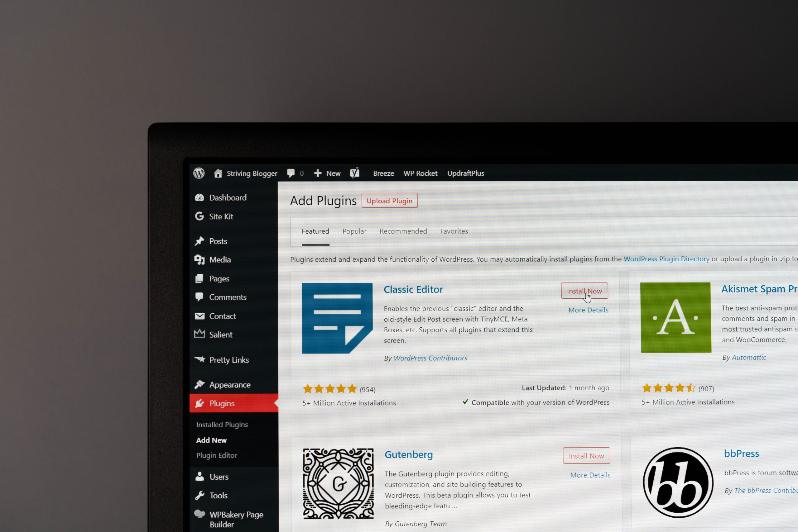The height and width of the screenshot is (532, 798).
Task: Click the Media library icon
Action: 199,259
